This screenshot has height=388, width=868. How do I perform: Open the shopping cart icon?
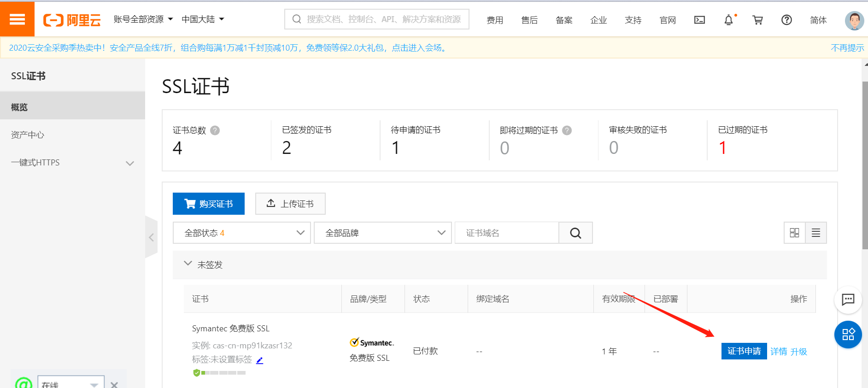click(757, 20)
